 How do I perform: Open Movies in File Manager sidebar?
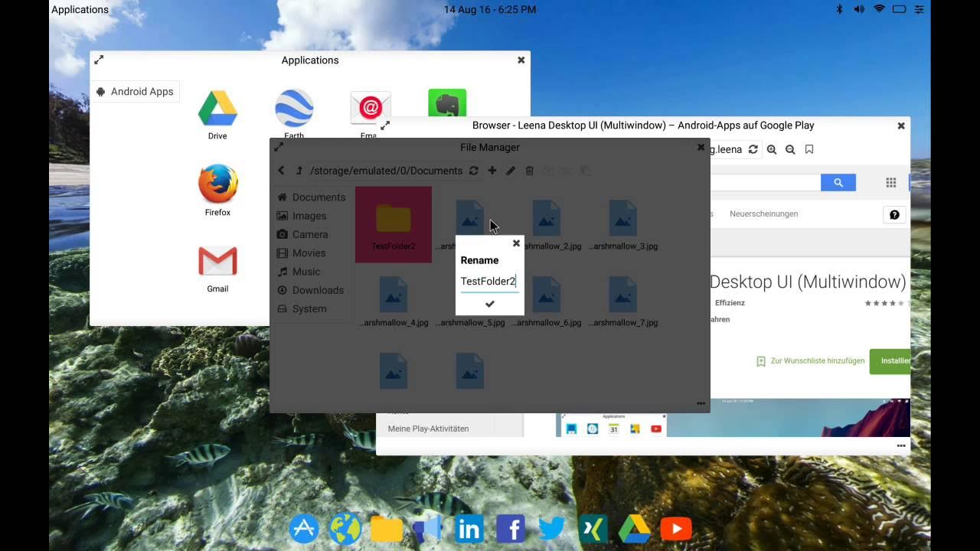point(301,253)
